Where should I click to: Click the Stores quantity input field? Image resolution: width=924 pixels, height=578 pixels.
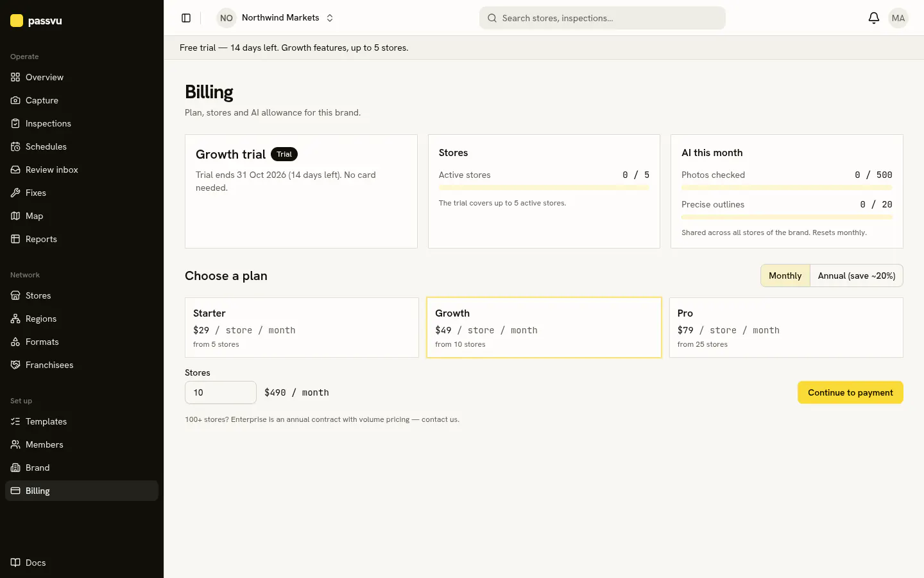(221, 392)
